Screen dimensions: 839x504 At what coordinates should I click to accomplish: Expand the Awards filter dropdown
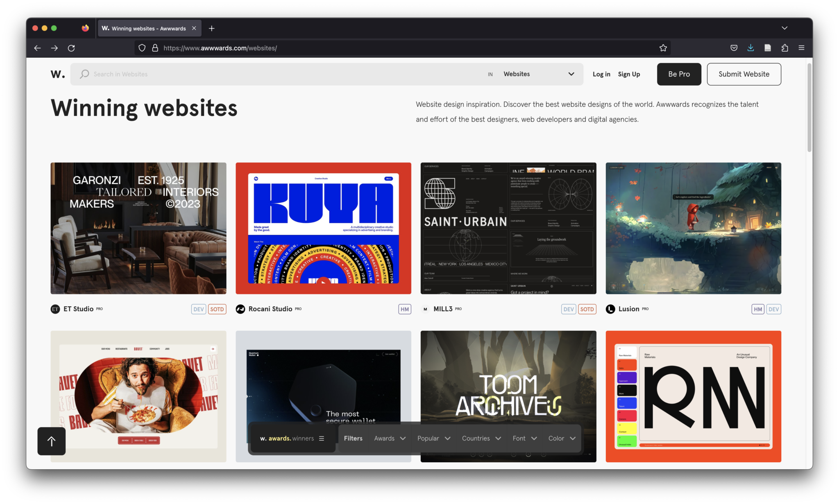[390, 438]
